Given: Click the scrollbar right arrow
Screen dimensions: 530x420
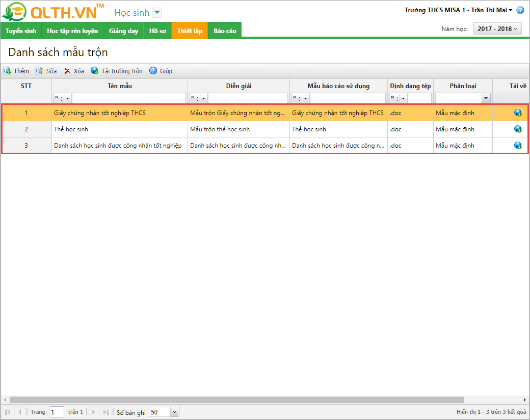Looking at the screenshot, I should point(525,400).
